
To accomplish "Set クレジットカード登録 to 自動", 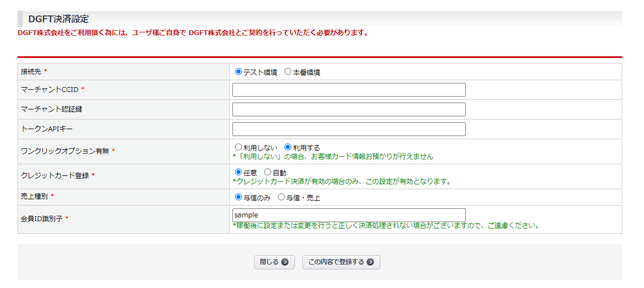I will click(x=267, y=172).
